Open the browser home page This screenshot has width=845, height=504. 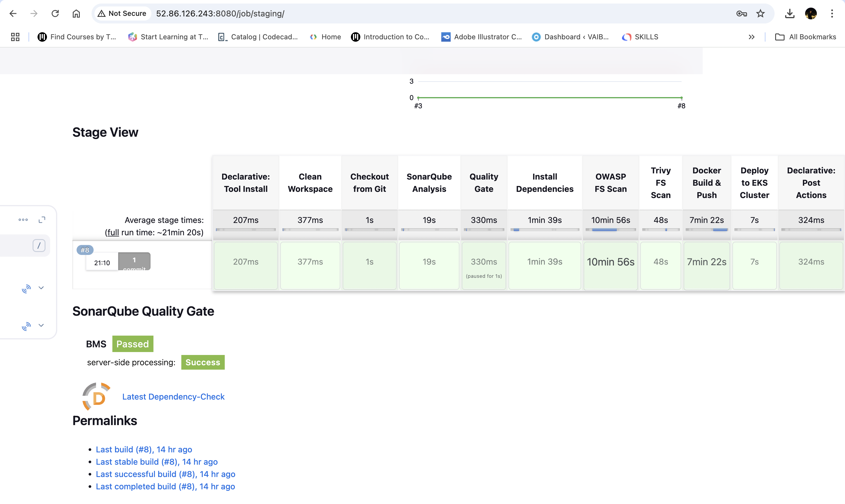pos(76,13)
